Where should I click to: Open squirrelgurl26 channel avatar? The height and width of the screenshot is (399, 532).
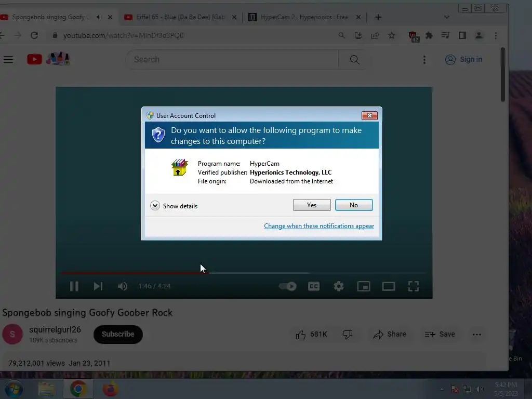(12, 334)
